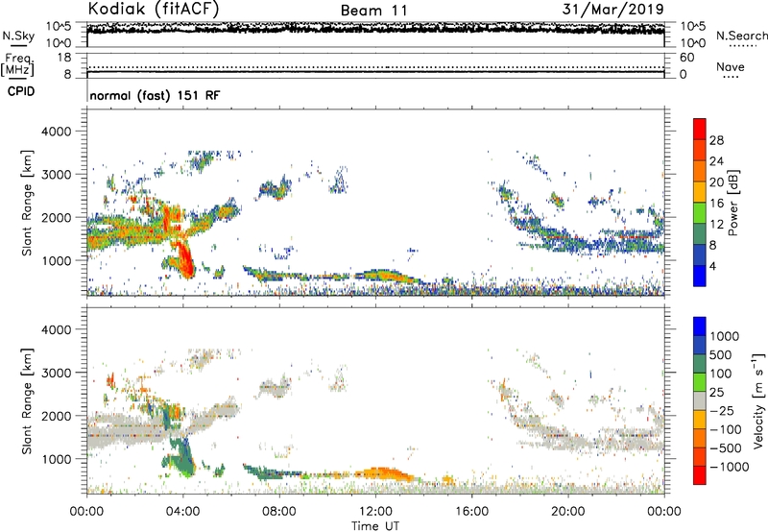Pick the yellow-orange segment of the power color bar
768x532 pixels.
coord(700,191)
